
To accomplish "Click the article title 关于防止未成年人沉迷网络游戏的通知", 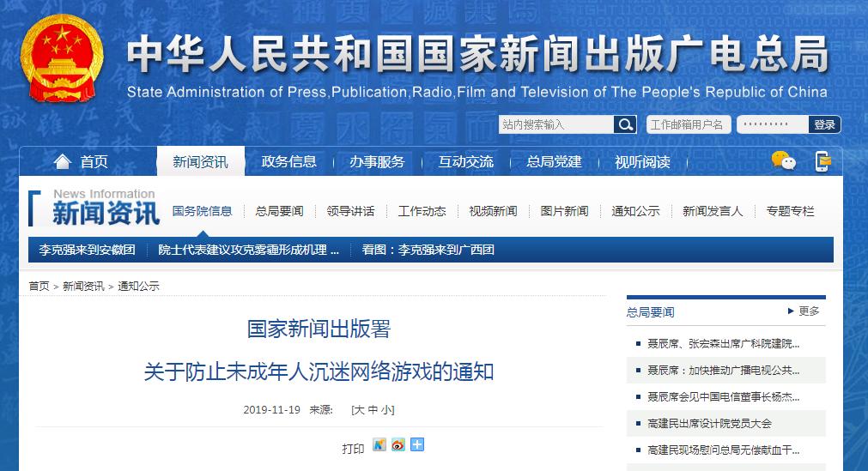I will (x=319, y=372).
